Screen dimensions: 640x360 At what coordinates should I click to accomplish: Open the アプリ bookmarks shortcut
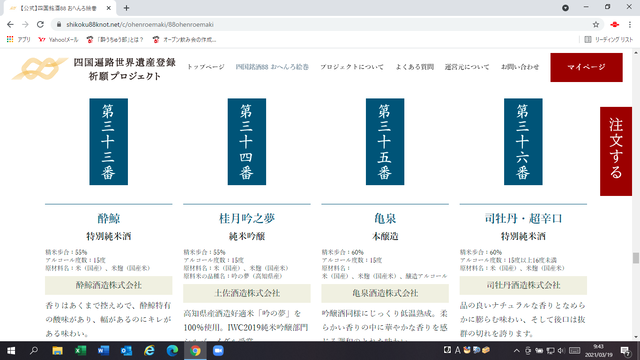tap(19, 40)
